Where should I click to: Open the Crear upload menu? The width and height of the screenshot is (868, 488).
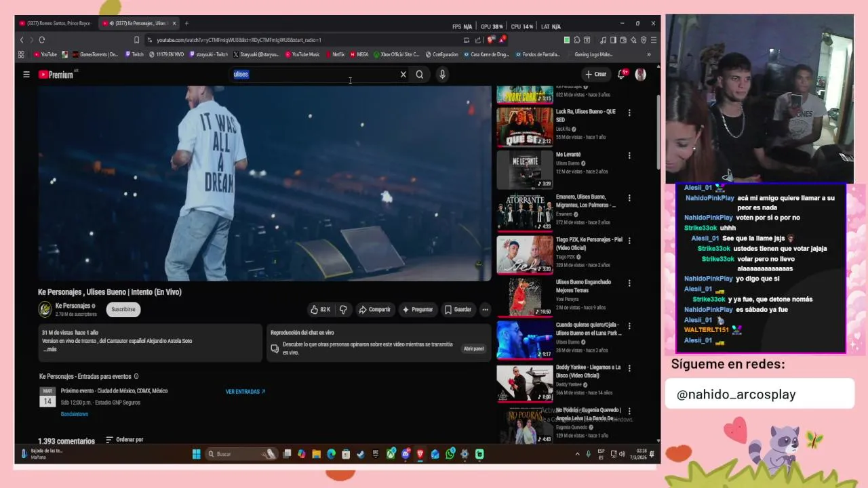pyautogui.click(x=595, y=75)
